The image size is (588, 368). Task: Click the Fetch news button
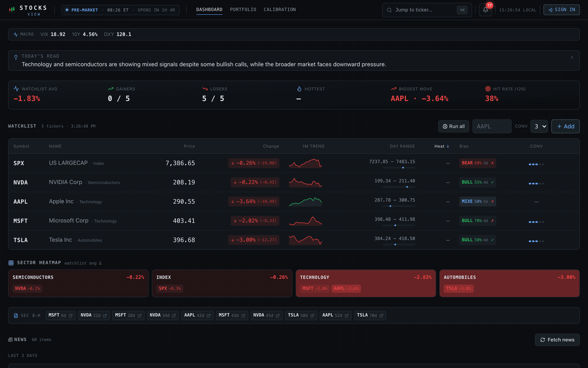click(557, 340)
